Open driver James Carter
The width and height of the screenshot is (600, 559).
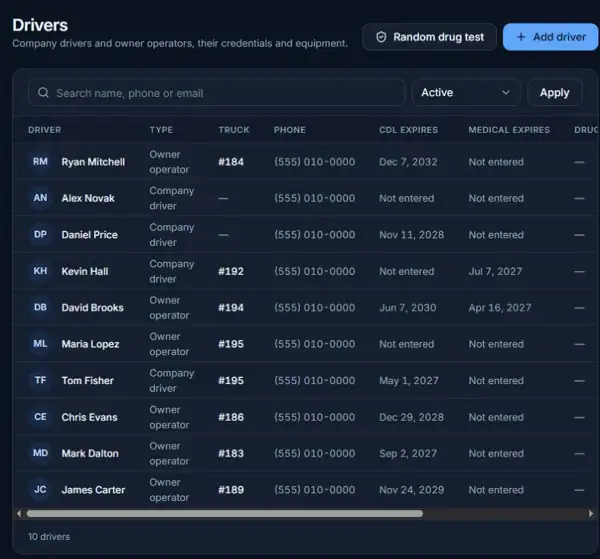click(93, 490)
